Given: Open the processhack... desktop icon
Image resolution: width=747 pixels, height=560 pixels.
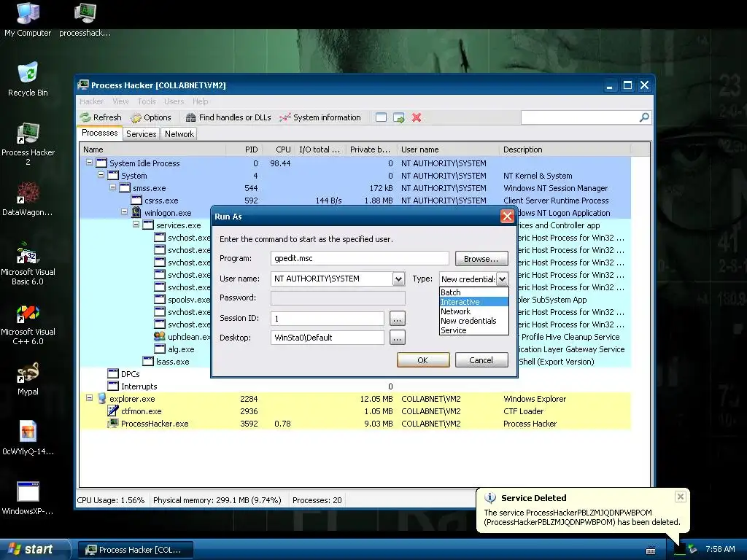Looking at the screenshot, I should pyautogui.click(x=85, y=19).
